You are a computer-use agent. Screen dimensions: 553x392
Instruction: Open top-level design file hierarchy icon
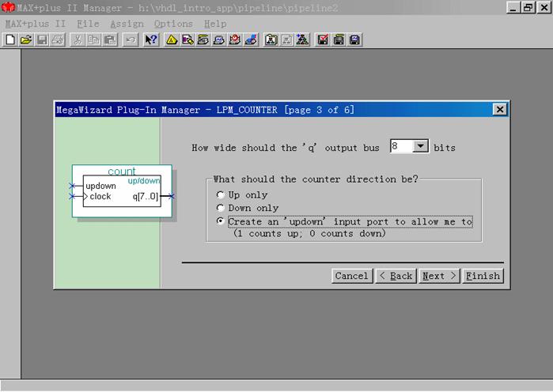pos(302,40)
